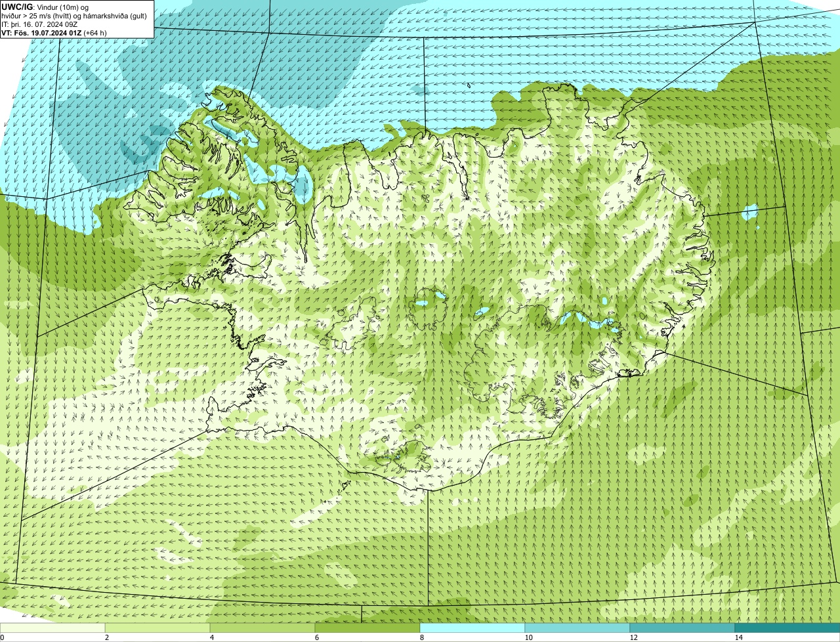This screenshot has height=642, width=840.
Task: Click the legend scale label '2'
Action: [106, 637]
